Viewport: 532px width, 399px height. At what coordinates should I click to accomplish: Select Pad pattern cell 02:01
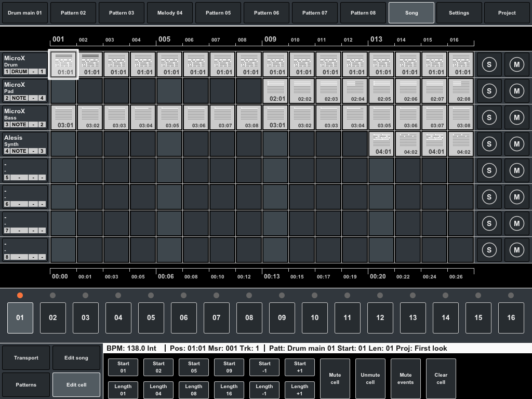tap(275, 91)
